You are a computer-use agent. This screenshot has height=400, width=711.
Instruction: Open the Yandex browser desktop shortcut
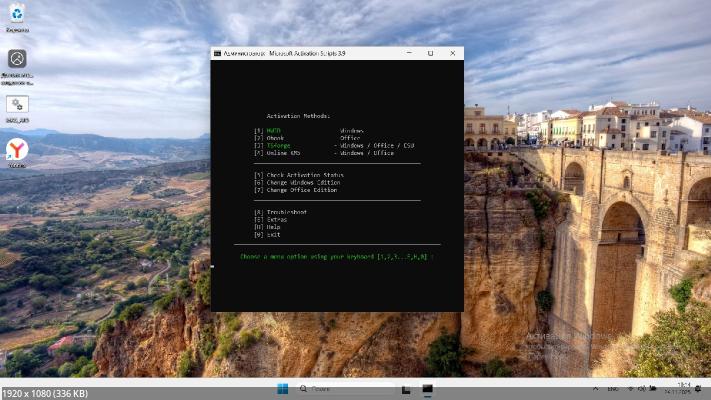pos(17,150)
